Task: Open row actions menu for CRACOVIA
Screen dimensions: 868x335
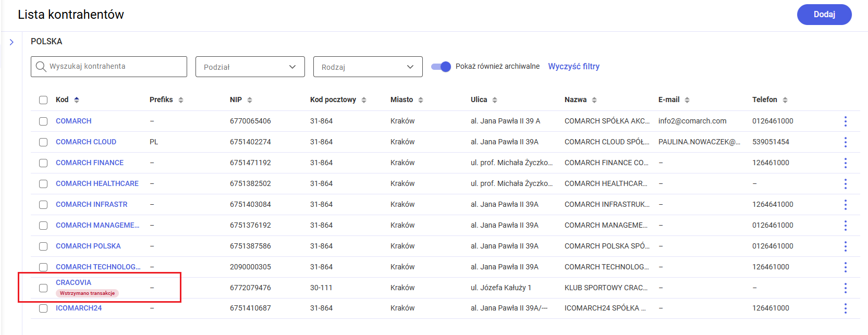Action: click(x=845, y=288)
